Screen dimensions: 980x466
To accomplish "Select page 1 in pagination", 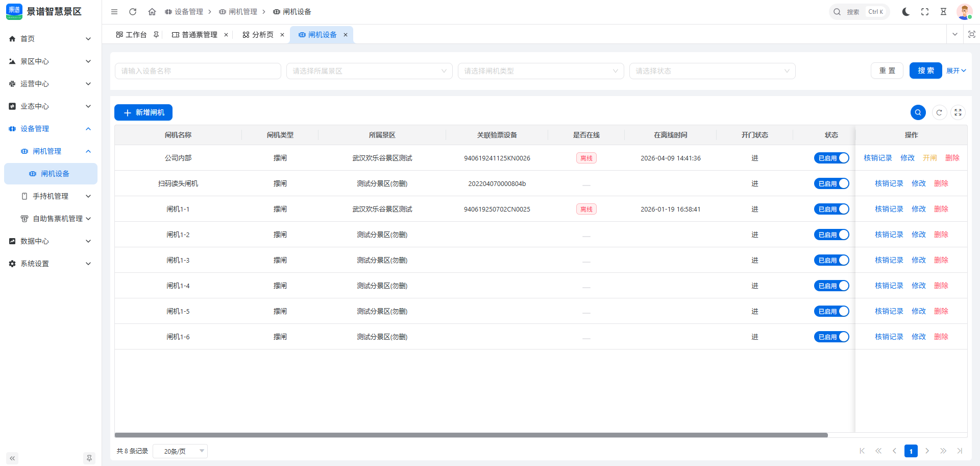I will point(911,451).
